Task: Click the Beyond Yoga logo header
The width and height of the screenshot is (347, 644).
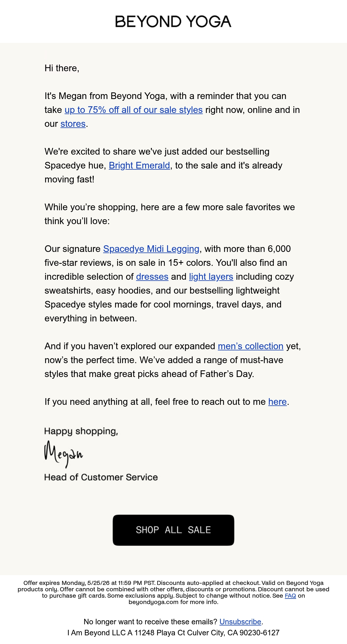Action: (x=173, y=22)
